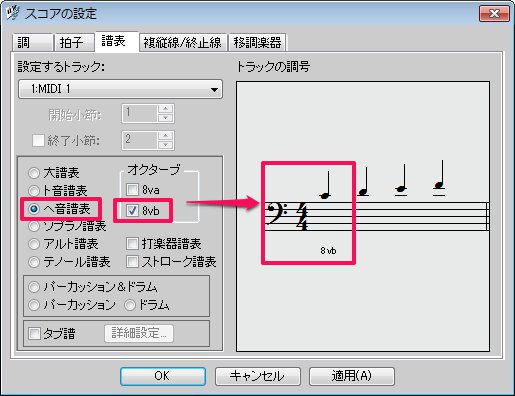515x396 pixels.
Task: Increase the 開始小節 value with up arrow
Action: click(x=165, y=109)
